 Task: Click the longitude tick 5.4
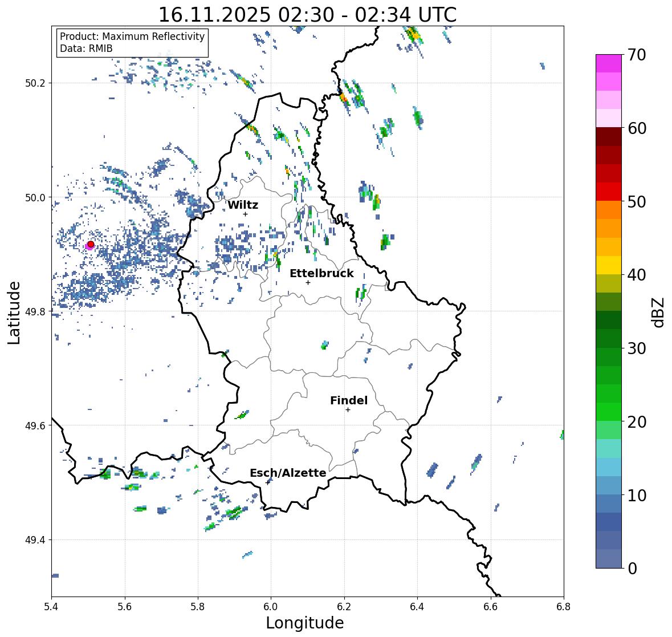(51, 607)
